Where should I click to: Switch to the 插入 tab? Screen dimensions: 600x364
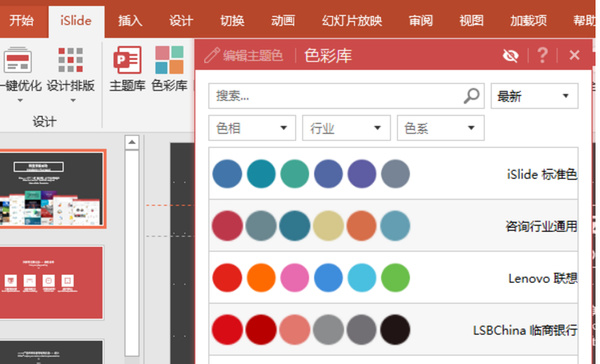[x=130, y=20]
